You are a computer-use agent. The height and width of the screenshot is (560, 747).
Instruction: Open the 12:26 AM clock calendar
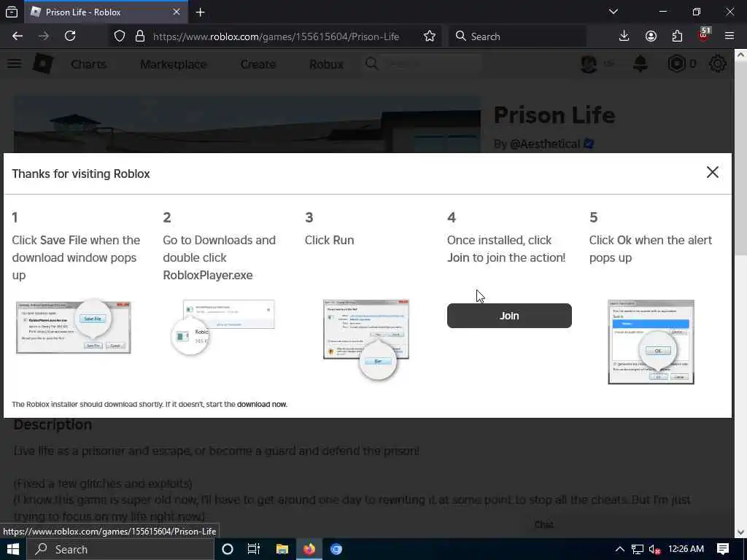point(686,549)
